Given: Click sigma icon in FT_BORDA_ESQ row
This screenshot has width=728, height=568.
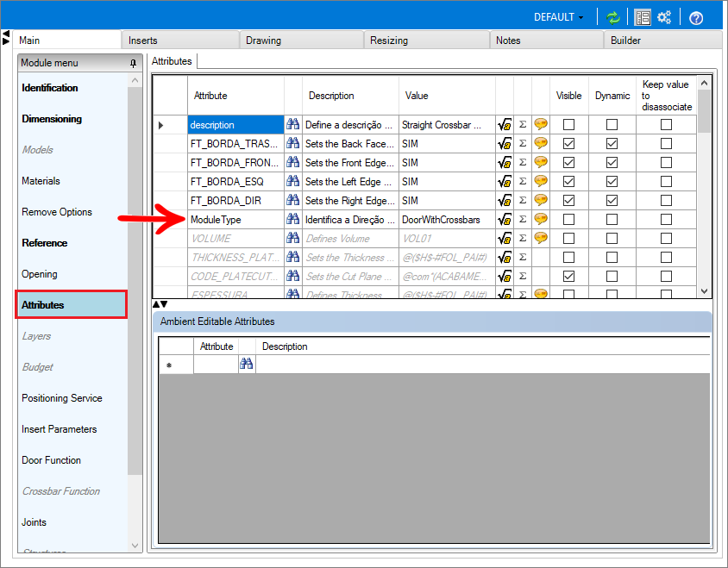Looking at the screenshot, I should tap(523, 182).
